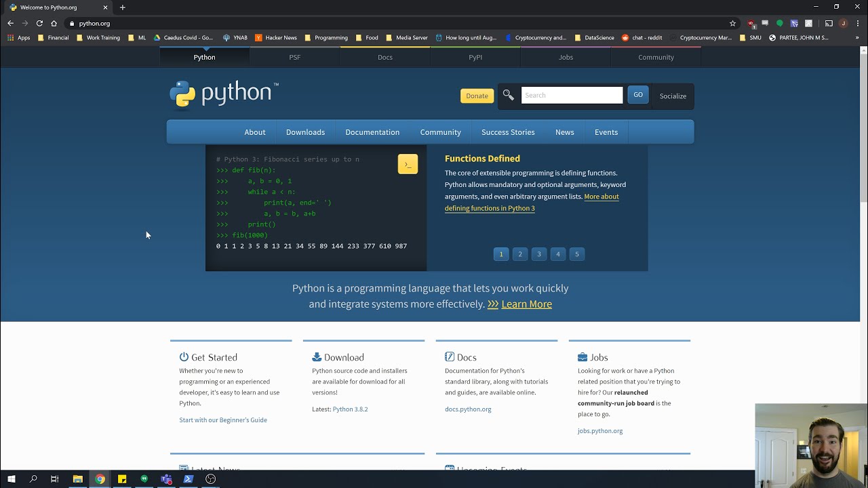Open the Socialize dropdown

(x=673, y=96)
